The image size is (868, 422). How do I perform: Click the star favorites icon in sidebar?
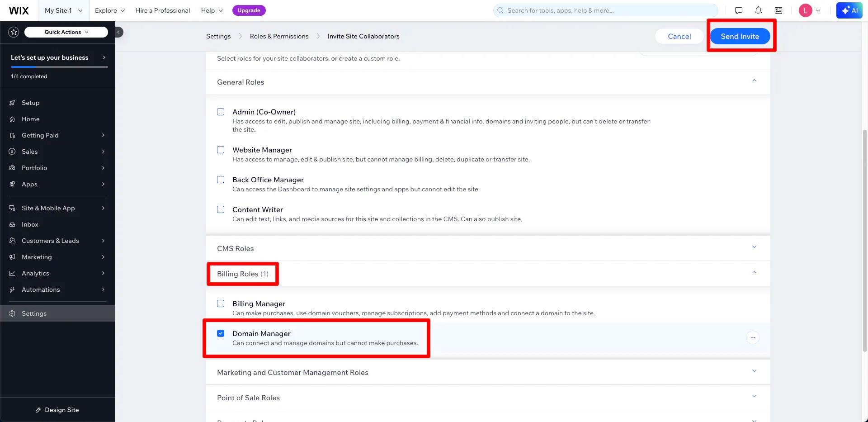click(x=14, y=32)
